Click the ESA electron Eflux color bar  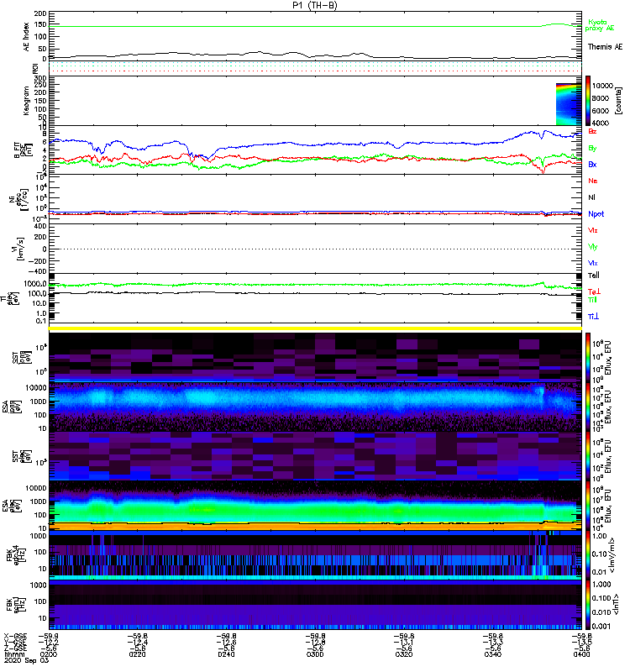(x=588, y=507)
